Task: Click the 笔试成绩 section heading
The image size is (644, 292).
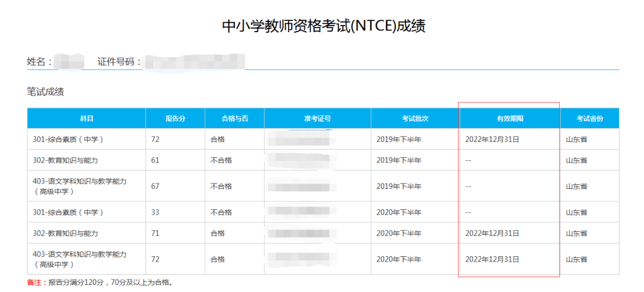Action: (45, 92)
